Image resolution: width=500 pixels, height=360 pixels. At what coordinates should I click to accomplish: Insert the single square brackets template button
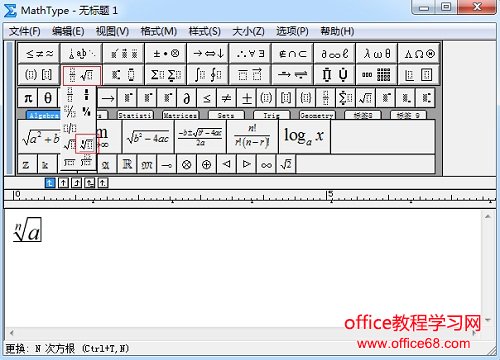(286, 98)
